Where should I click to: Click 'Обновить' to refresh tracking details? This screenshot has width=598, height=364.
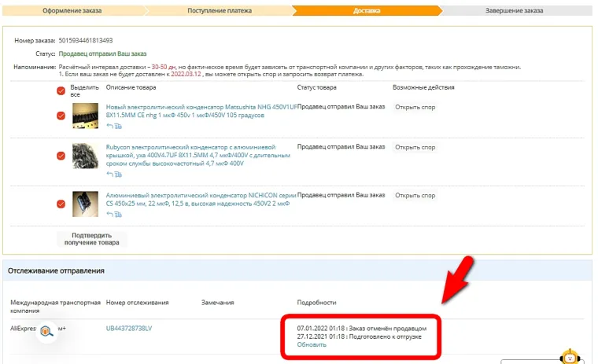pyautogui.click(x=311, y=344)
